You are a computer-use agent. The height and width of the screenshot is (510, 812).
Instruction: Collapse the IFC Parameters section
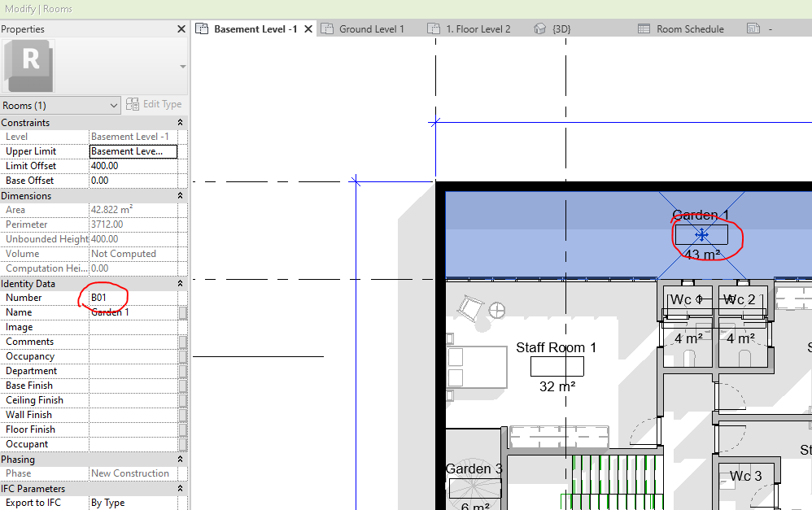pyautogui.click(x=181, y=488)
